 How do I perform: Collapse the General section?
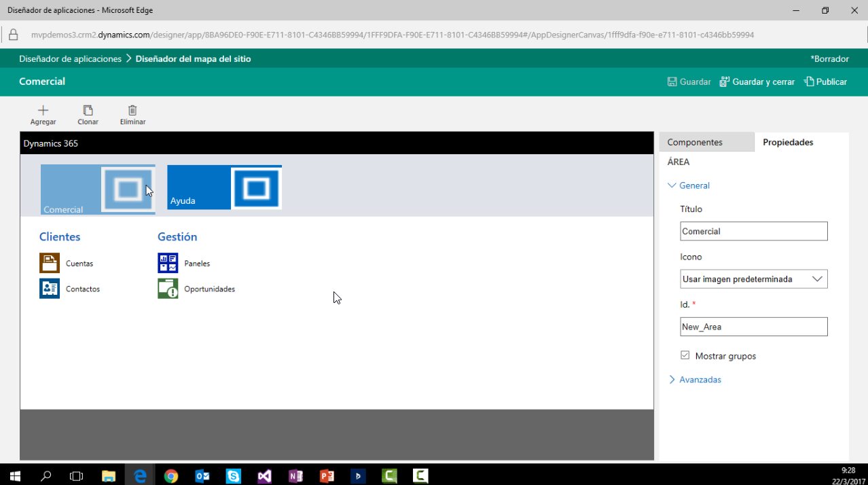click(x=689, y=185)
